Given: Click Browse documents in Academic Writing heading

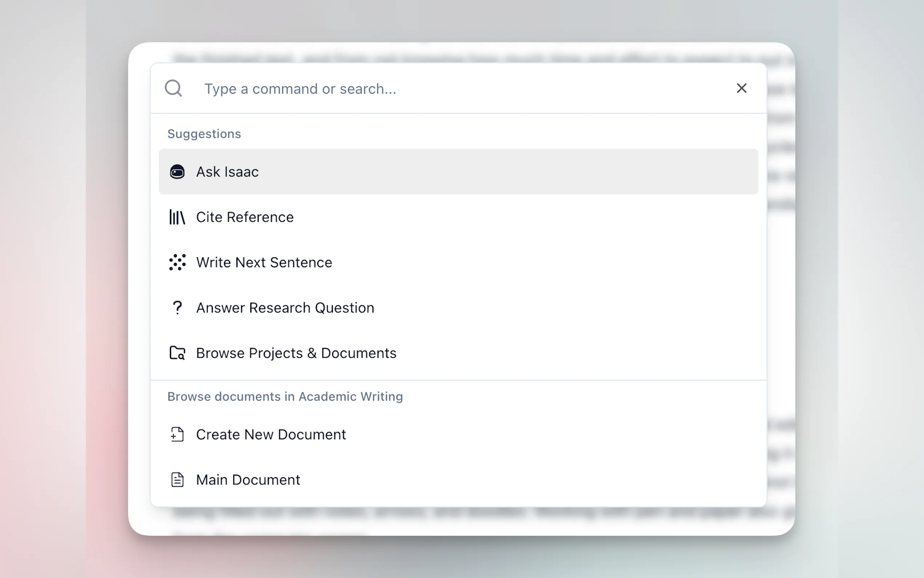Looking at the screenshot, I should (285, 397).
